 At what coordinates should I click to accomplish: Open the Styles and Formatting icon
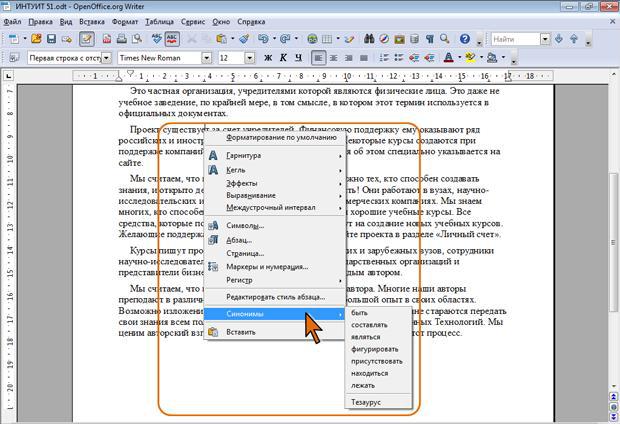coord(14,58)
